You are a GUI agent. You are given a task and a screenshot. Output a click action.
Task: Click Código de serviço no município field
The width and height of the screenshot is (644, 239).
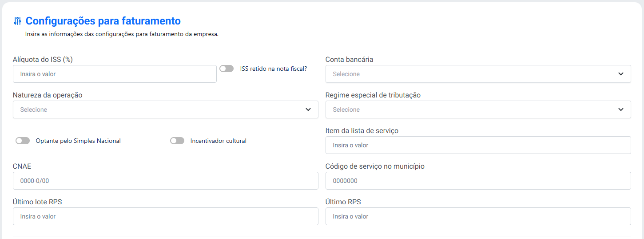coord(478,181)
